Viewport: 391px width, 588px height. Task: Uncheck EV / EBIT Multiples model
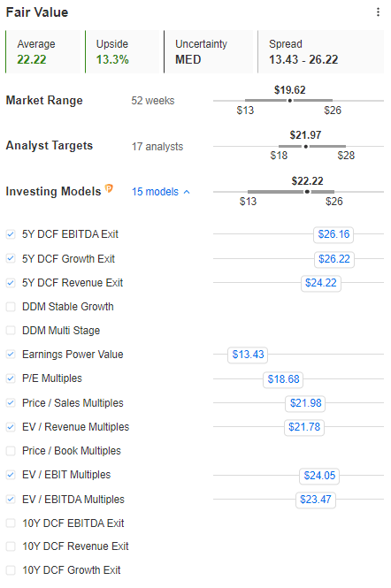click(11, 475)
